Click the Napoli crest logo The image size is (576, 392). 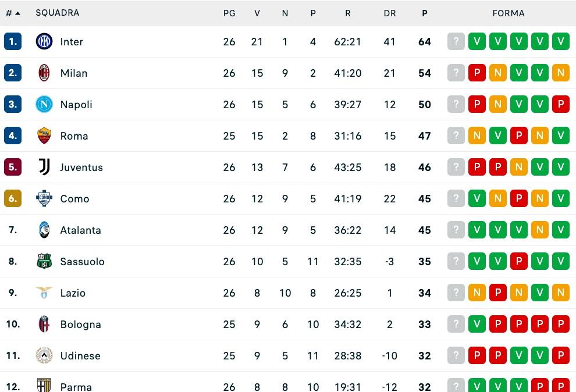tap(44, 104)
